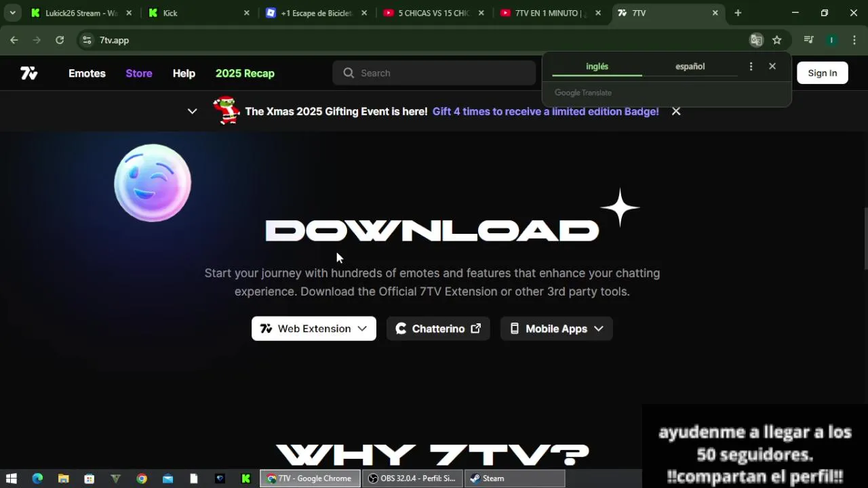The height and width of the screenshot is (488, 868).
Task: Click the winking emoji bubble
Action: click(153, 183)
